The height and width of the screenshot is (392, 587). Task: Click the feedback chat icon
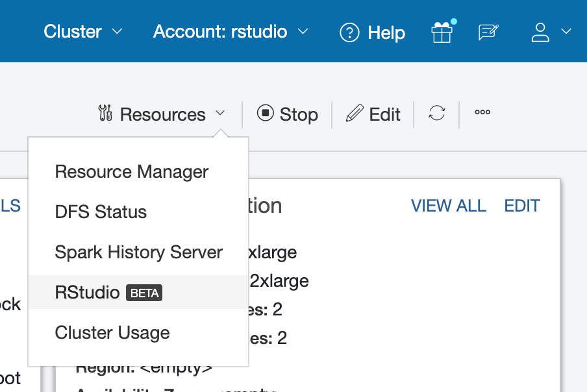tap(488, 32)
